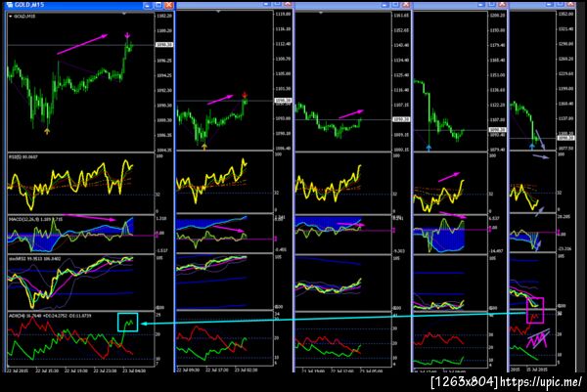Open the dropdown arrow beside GOLD,M15 chart label
Viewport: 587px width, 392px height.
tap(11, 17)
